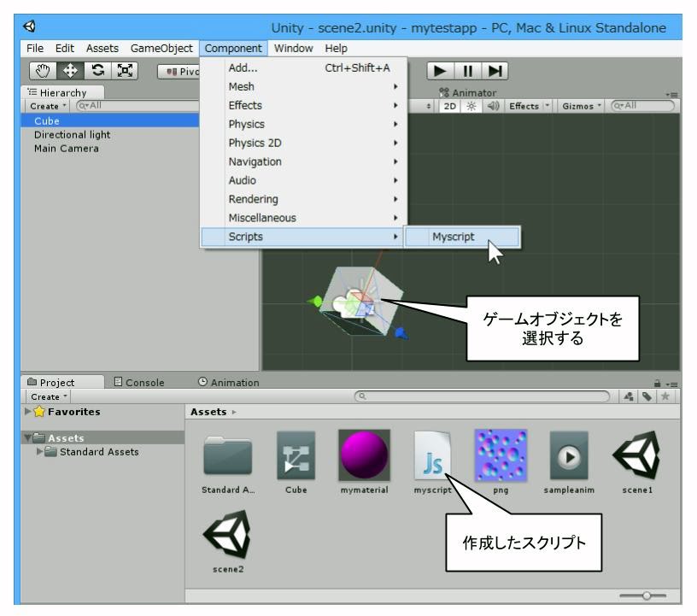This screenshot has height=616, width=697.
Task: Select the mymaterial asset
Action: (364, 462)
